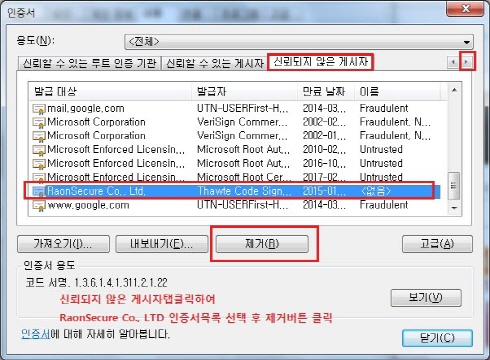Click the list scrollbar up arrow
Image resolution: width=490 pixels, height=360 pixels.
point(454,90)
